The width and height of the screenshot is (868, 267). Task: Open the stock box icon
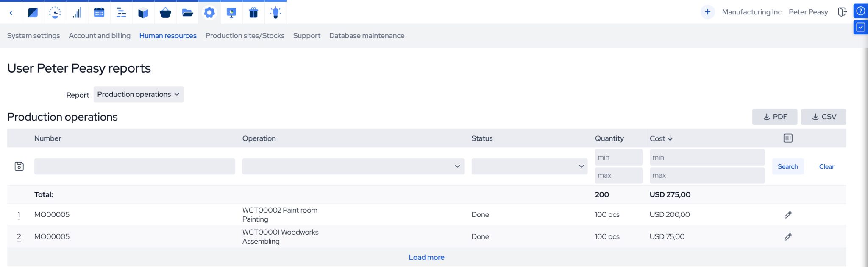pos(143,13)
